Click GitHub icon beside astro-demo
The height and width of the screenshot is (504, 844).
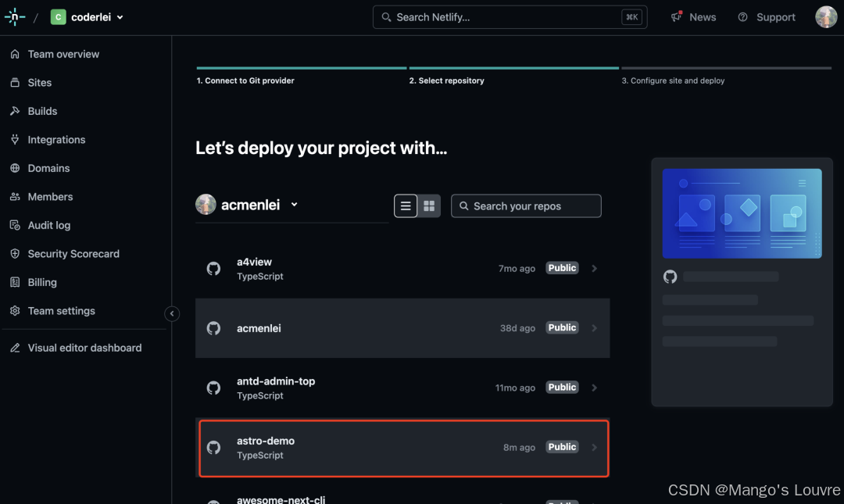[x=213, y=448]
